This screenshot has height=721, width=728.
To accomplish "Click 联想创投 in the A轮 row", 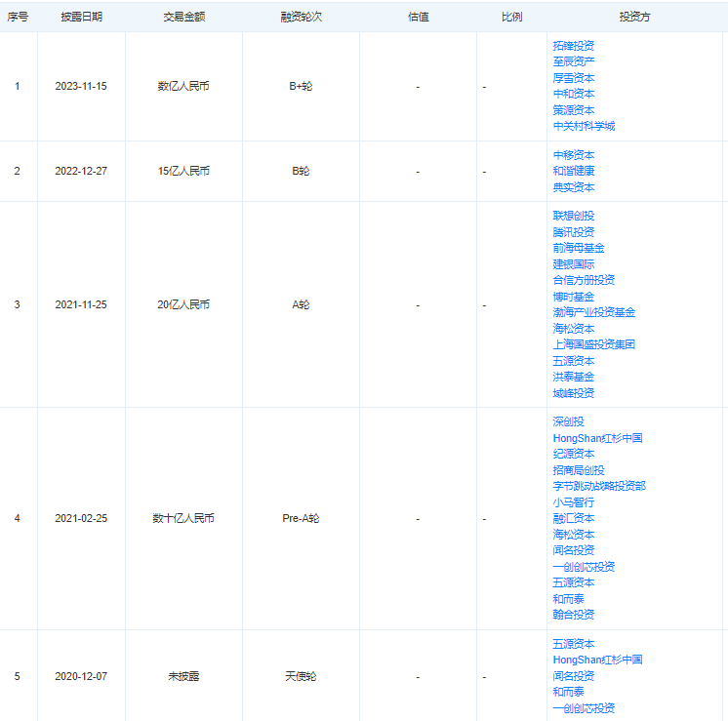I will [573, 216].
